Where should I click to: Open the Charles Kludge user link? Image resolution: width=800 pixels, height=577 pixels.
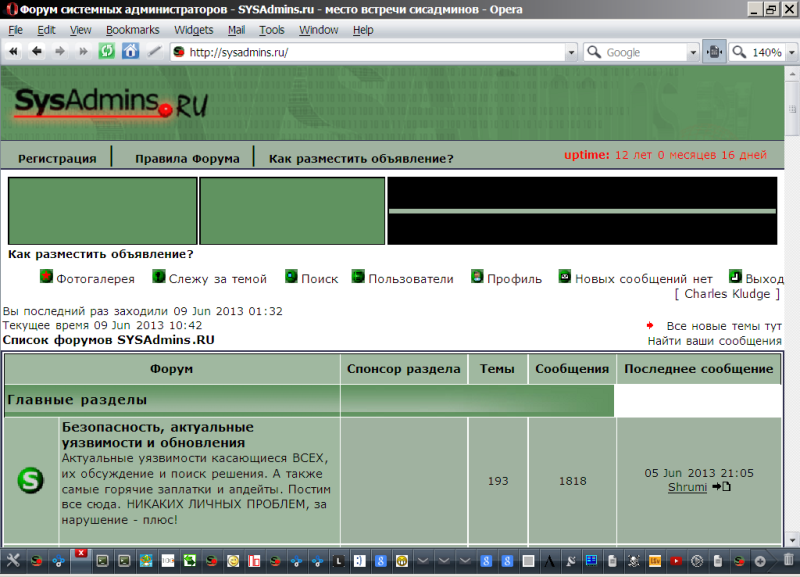pos(727,294)
